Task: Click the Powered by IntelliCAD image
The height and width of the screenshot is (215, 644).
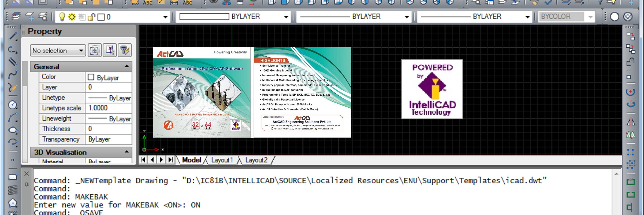Action: click(432, 89)
